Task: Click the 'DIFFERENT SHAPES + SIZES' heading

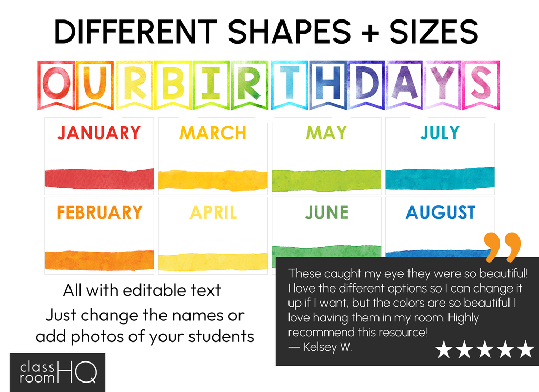Action: [x=266, y=33]
